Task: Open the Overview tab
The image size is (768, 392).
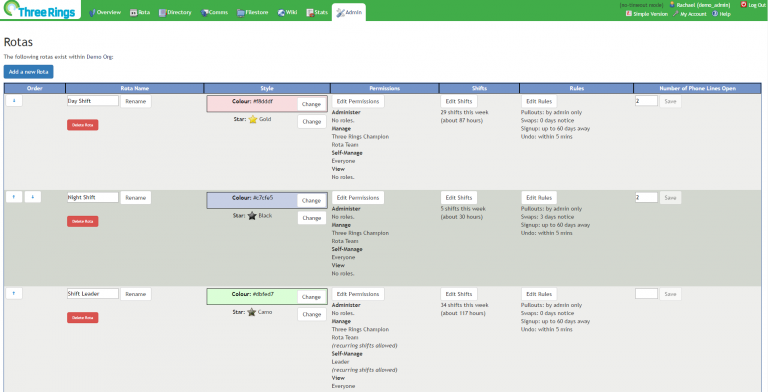Action: [x=105, y=12]
